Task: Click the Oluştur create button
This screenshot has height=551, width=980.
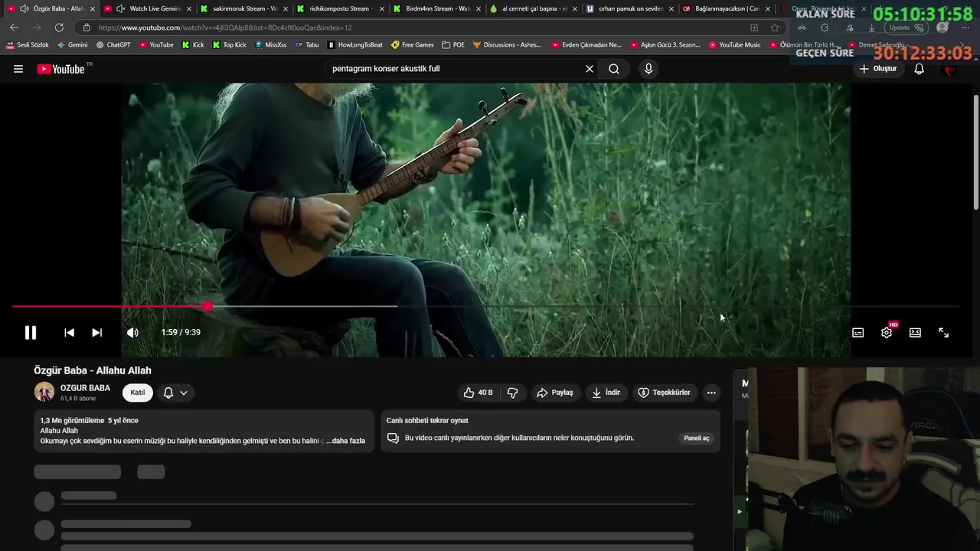Action: (877, 69)
